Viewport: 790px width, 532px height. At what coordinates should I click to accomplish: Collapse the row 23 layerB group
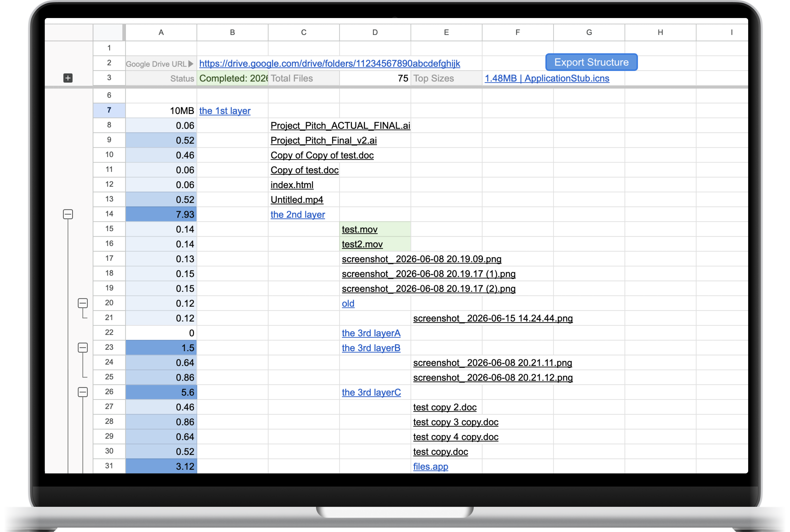coord(83,347)
